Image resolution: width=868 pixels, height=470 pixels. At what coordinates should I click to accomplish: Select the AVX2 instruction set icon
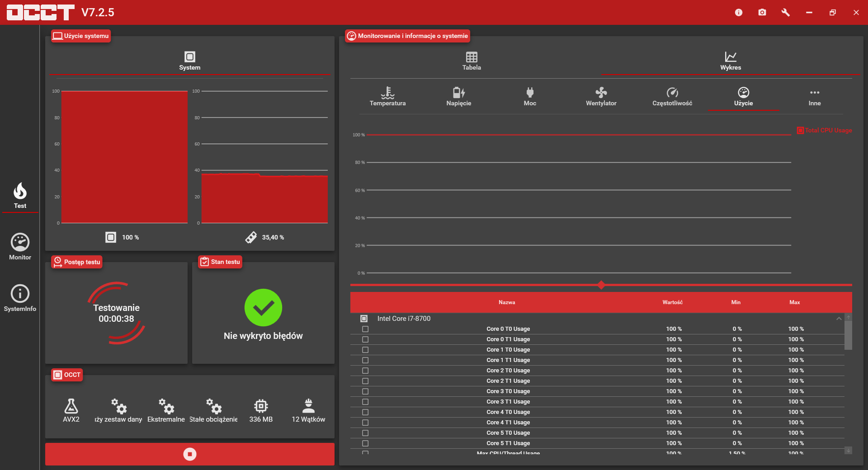(x=71, y=406)
